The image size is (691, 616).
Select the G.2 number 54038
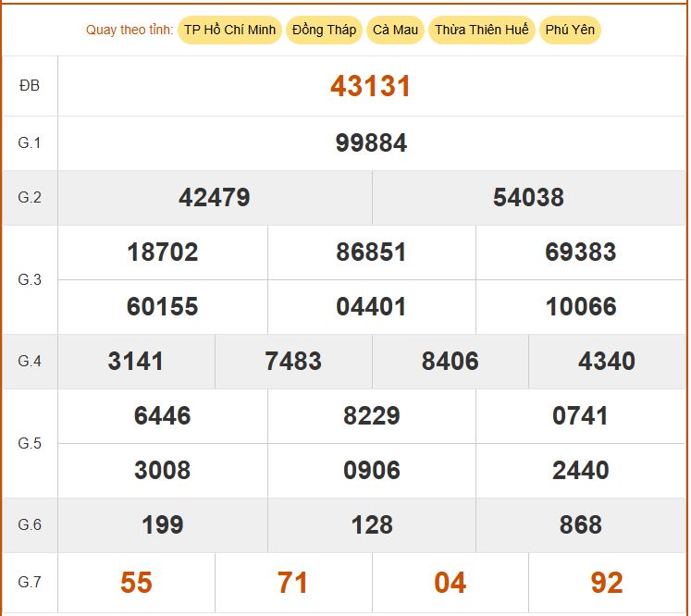click(528, 198)
